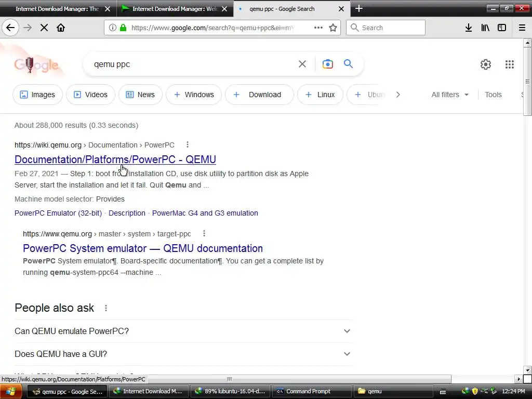The image size is (532, 399).
Task: Open options for wiki.qemu.org result
Action: (x=187, y=145)
